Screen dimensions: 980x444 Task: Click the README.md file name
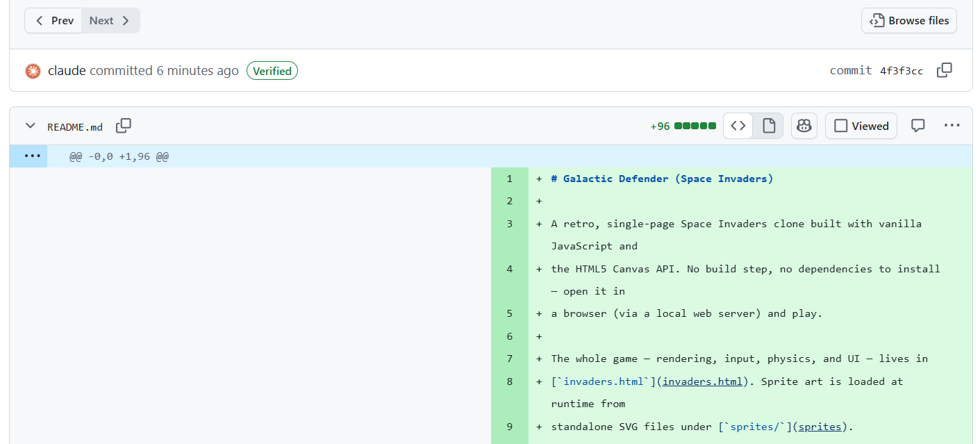pyautogui.click(x=75, y=126)
